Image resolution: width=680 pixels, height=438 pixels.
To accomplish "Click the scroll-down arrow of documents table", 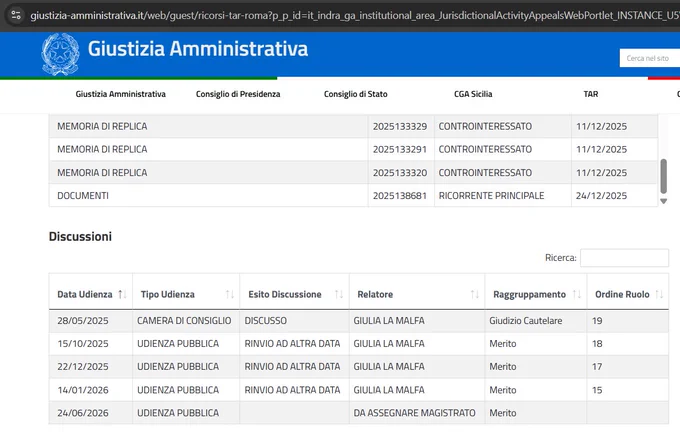I will (664, 201).
